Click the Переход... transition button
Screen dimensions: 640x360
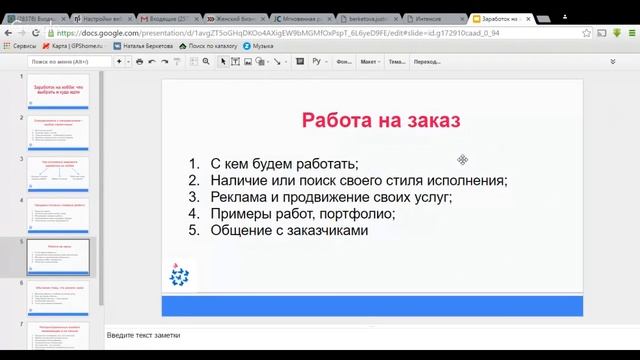point(427,62)
